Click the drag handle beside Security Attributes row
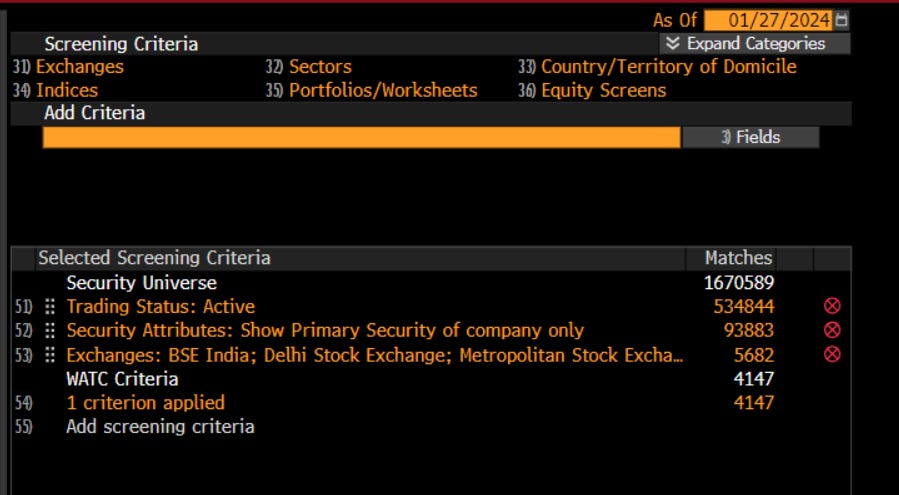The image size is (899, 495). coord(50,331)
